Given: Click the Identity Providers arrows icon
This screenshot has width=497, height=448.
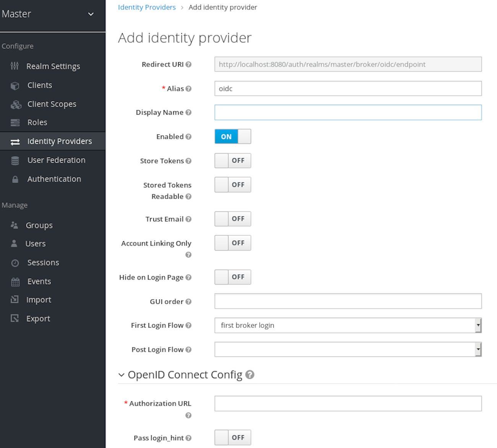Looking at the screenshot, I should coord(15,142).
